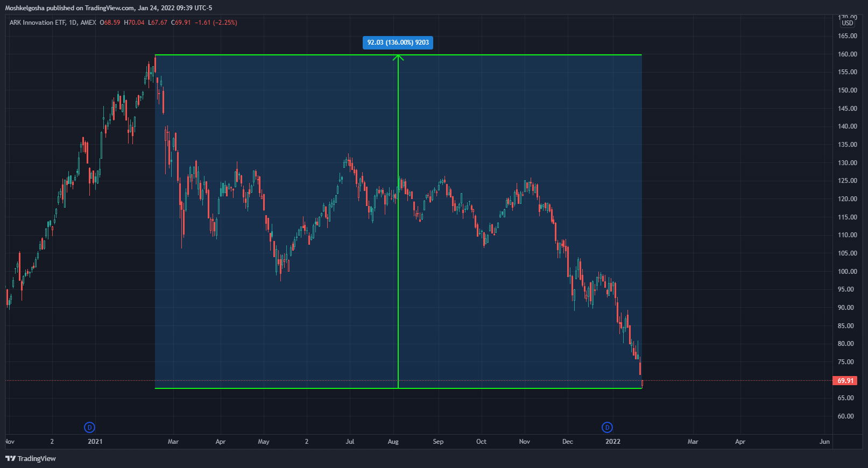The height and width of the screenshot is (468, 868).
Task: Click the 69.91 current price label
Action: coord(845,380)
